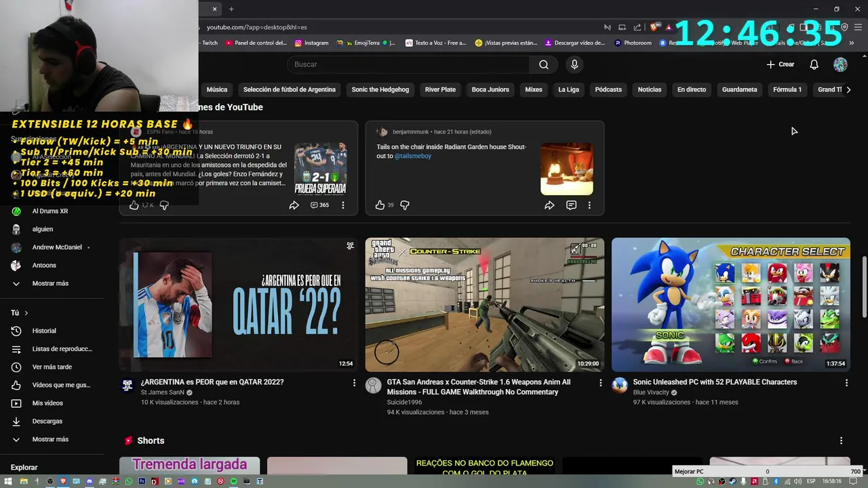This screenshot has height=488, width=868.
Task: Open options for the Sonic Unleashed video
Action: pyautogui.click(x=846, y=383)
